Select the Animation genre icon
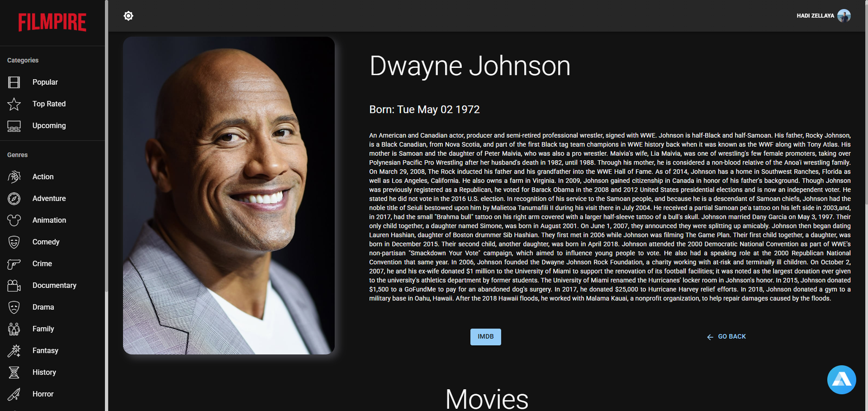This screenshot has width=868, height=411. click(14, 220)
